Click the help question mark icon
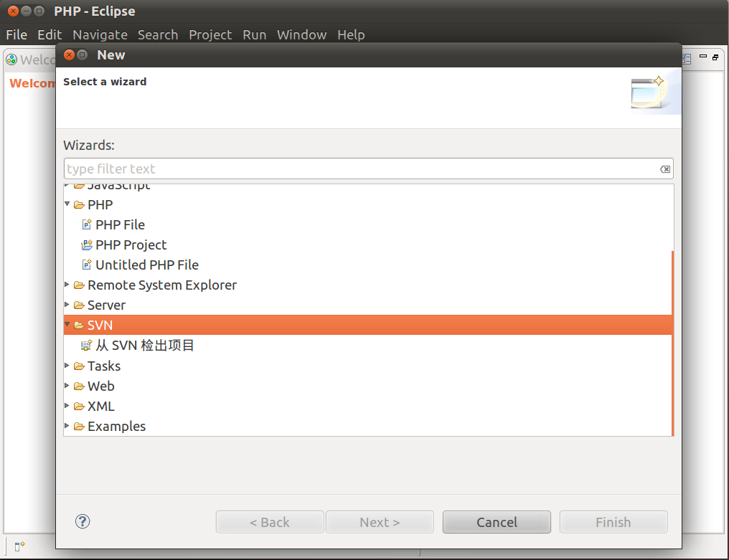 click(x=83, y=521)
